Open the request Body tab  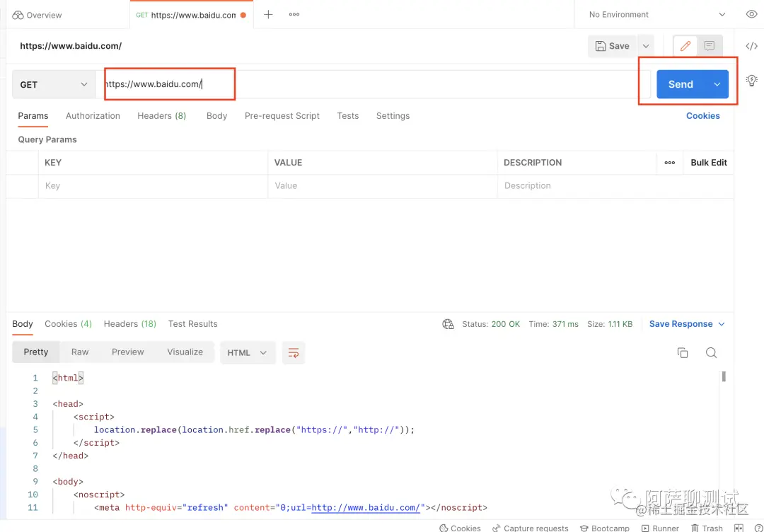(217, 116)
